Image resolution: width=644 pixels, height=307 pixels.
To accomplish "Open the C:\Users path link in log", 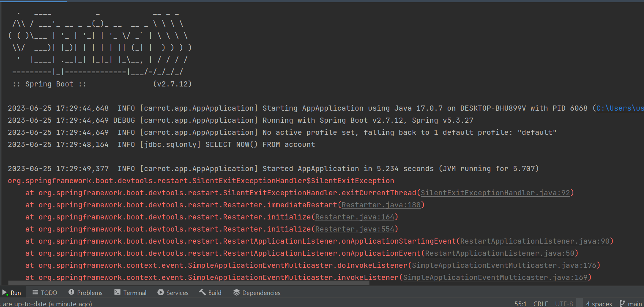I will pyautogui.click(x=619, y=108).
